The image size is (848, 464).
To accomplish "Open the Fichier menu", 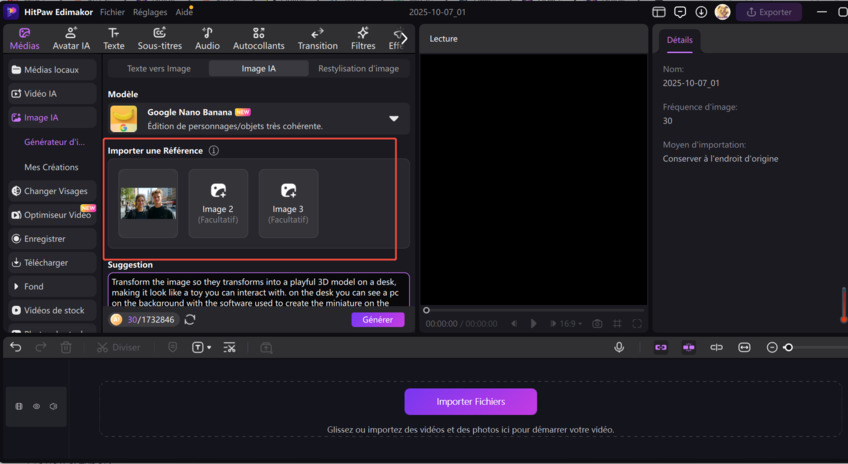I will coord(112,12).
